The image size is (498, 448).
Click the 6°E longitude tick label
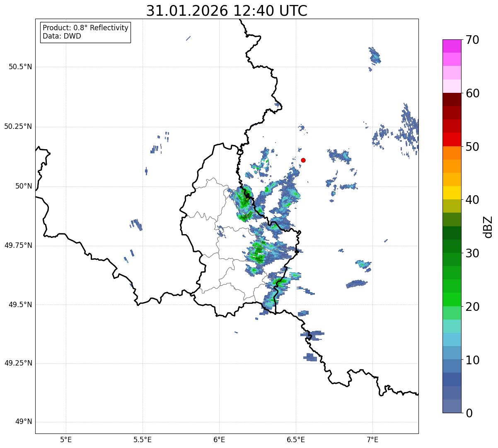[x=219, y=439]
